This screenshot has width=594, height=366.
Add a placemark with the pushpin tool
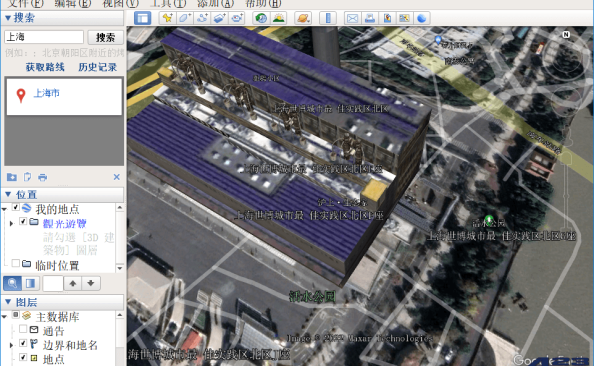pos(167,18)
